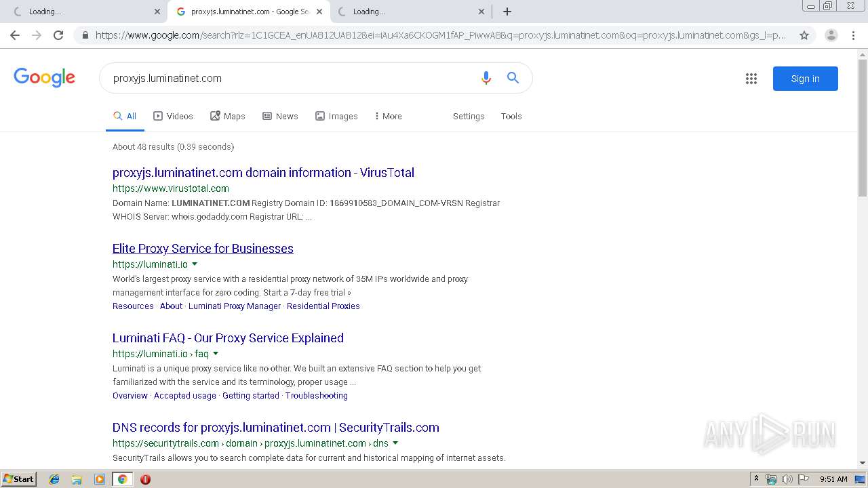Viewport: 868px width, 488px height.
Task: Click the page scrollbar down arrow
Action: 863,463
